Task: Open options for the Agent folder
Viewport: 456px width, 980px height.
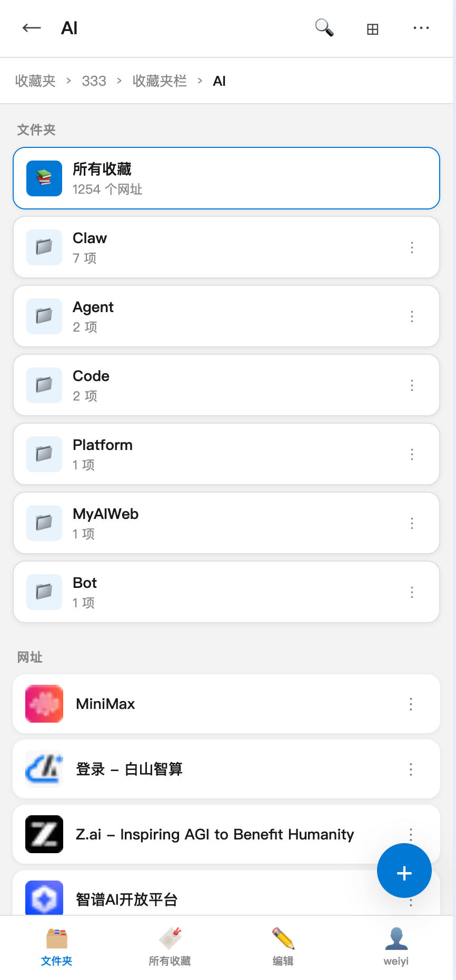Action: [412, 316]
